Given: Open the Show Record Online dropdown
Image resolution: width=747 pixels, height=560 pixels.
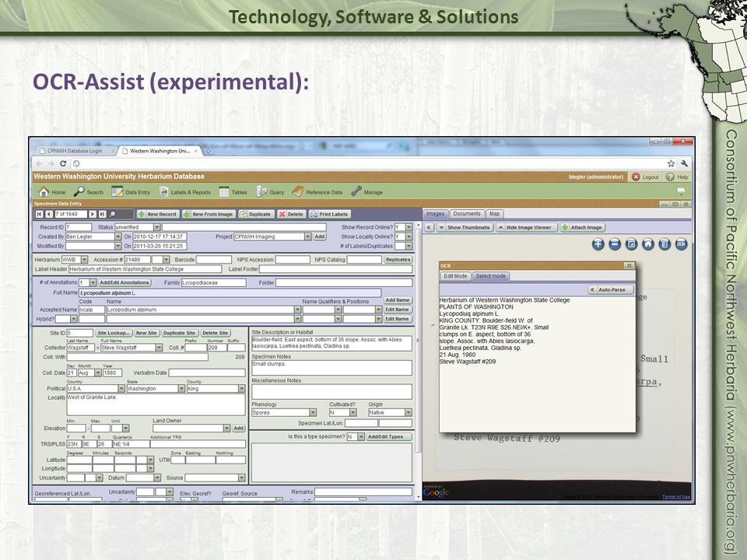Looking at the screenshot, I should click(409, 227).
